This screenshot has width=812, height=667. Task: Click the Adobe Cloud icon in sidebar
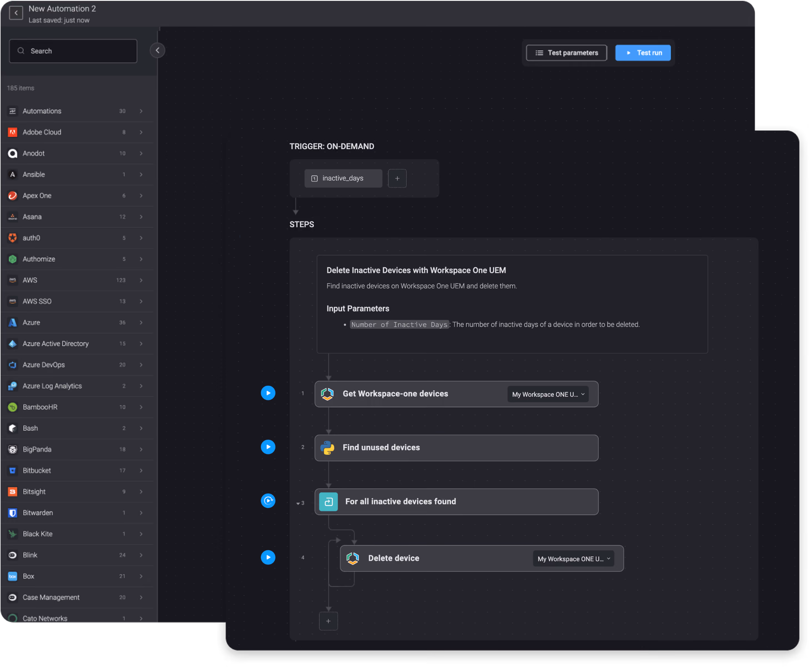[13, 132]
